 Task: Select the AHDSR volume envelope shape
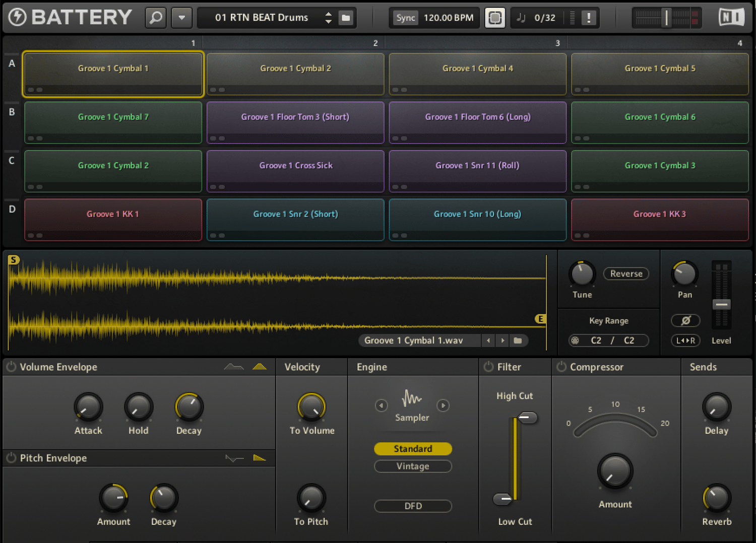pyautogui.click(x=233, y=367)
